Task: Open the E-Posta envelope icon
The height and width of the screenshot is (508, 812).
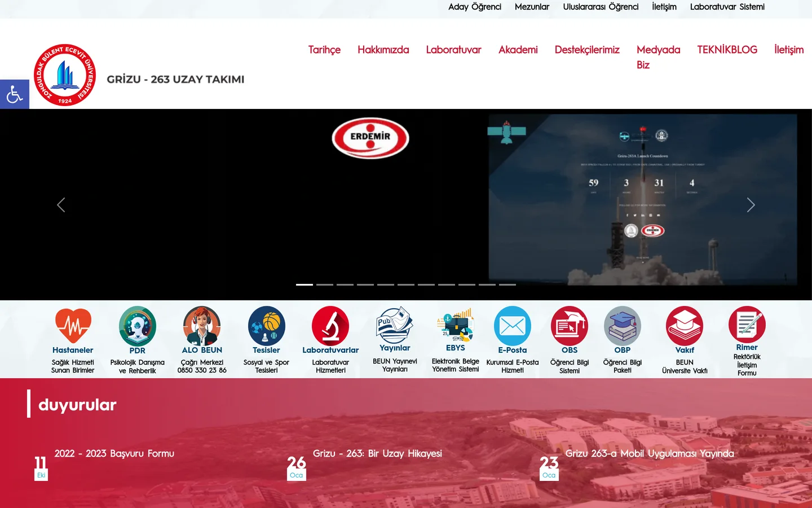Action: pos(513,326)
